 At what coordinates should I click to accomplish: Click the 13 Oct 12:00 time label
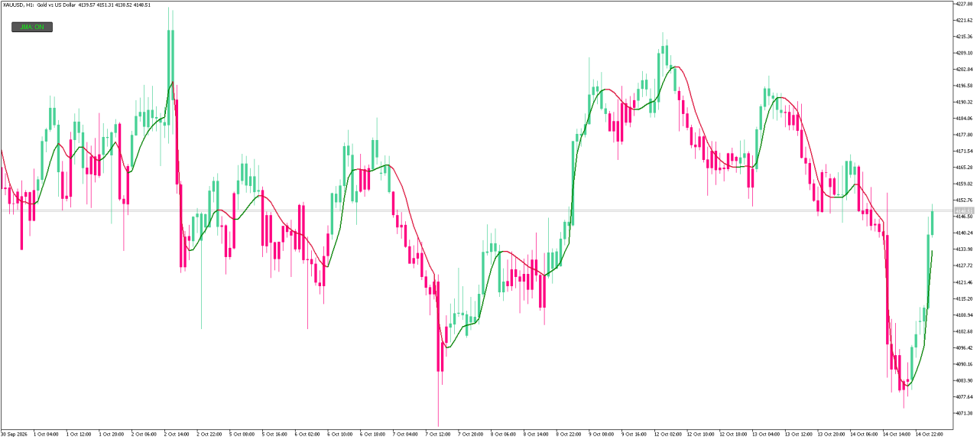(799, 434)
